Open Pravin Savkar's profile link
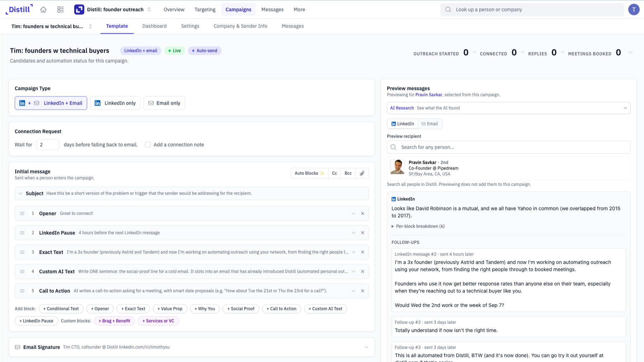Image resolution: width=644 pixels, height=362 pixels. click(428, 95)
